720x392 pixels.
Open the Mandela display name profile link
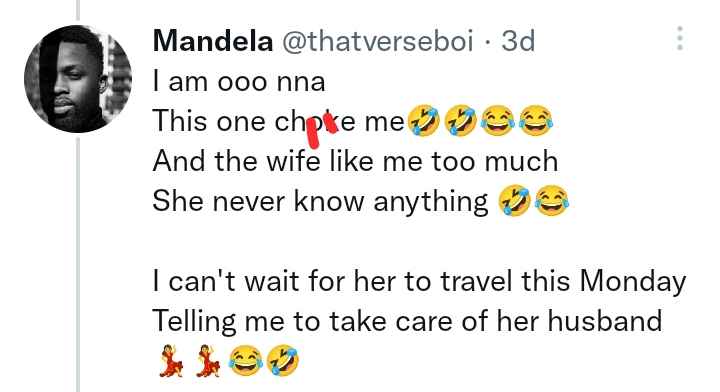213,41
